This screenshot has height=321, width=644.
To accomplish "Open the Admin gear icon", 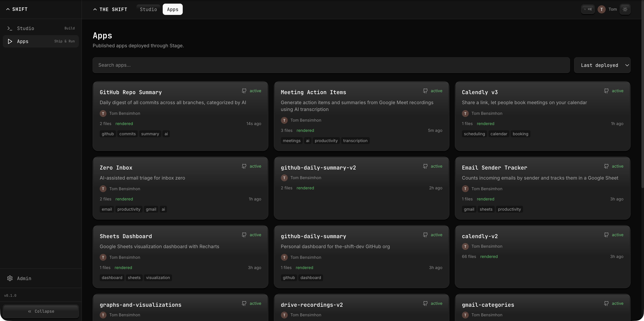I will [10, 278].
